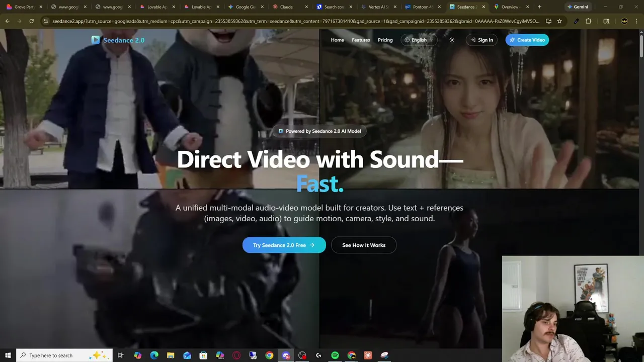Bookmark this page with the star icon
This screenshot has height=362, width=644.
(559, 21)
